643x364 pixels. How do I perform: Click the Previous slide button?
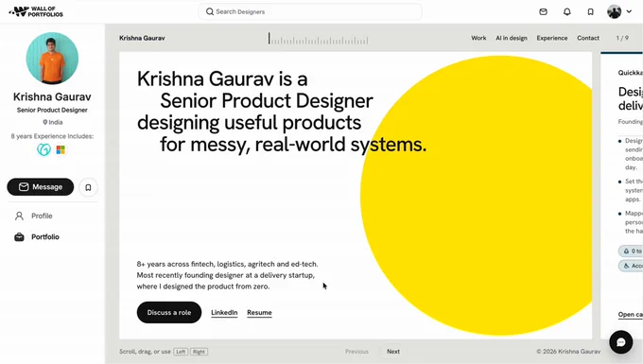click(356, 352)
